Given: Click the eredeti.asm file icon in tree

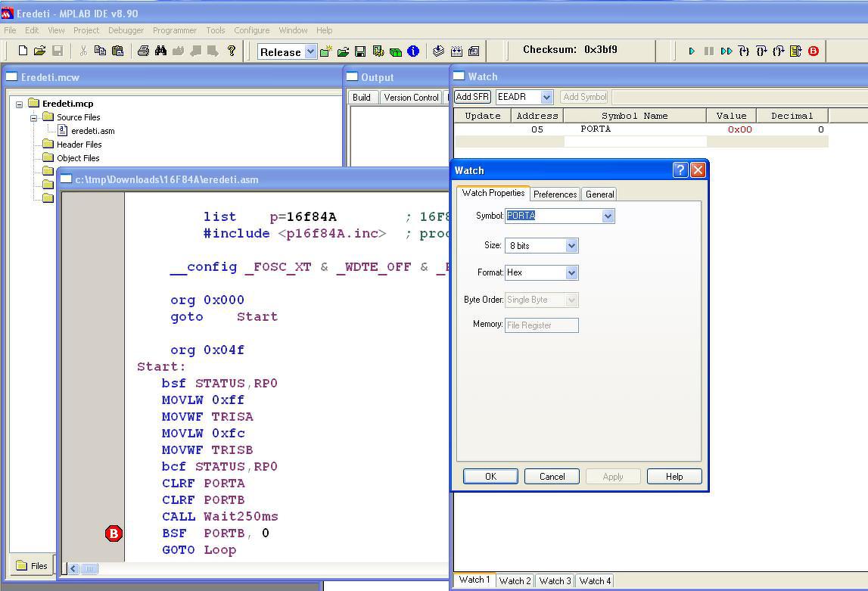Looking at the screenshot, I should pos(63,131).
